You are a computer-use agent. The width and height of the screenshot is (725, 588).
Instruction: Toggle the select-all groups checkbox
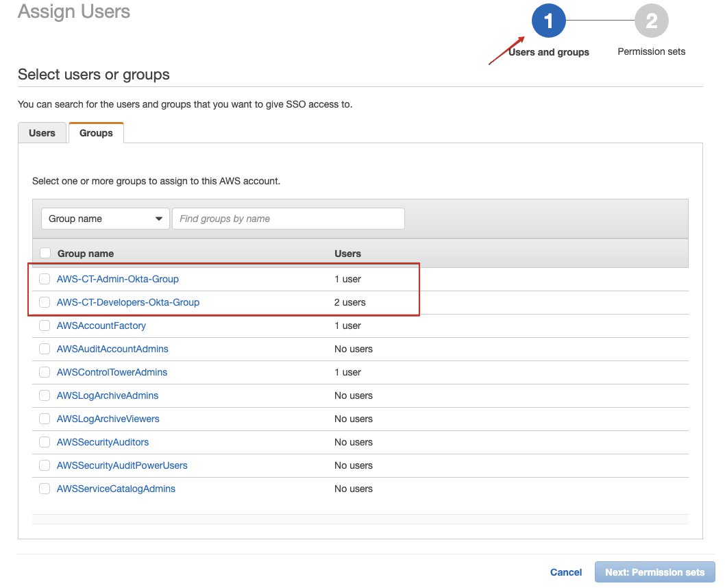tap(45, 253)
